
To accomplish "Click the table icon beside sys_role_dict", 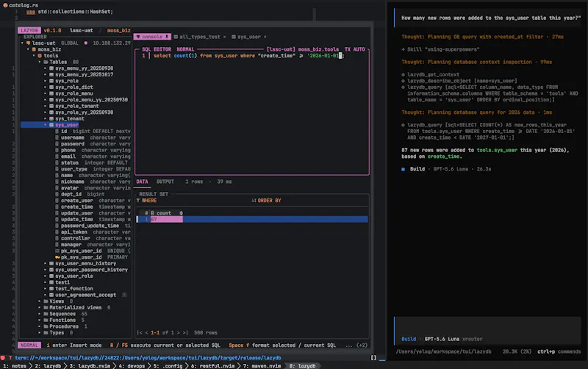I will (51, 87).
